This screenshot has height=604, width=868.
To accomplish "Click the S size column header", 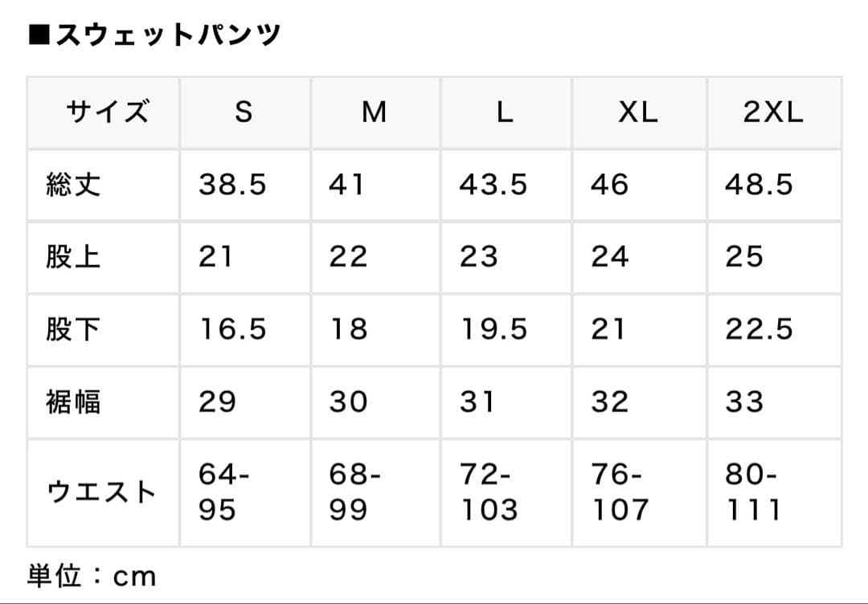I will (x=243, y=112).
